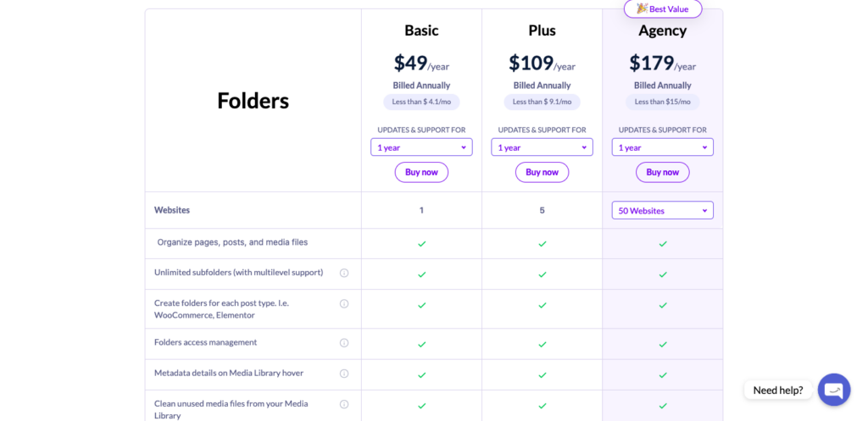Viewport: 868px width, 421px height.
Task: Click Agency checkmark for Folders access management
Action: tap(663, 344)
